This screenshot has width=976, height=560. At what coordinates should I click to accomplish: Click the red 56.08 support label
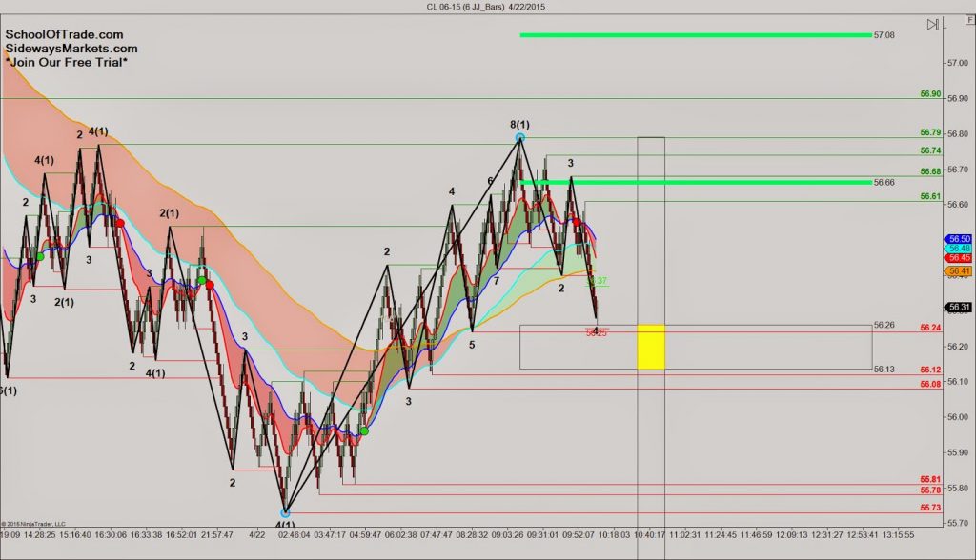930,384
